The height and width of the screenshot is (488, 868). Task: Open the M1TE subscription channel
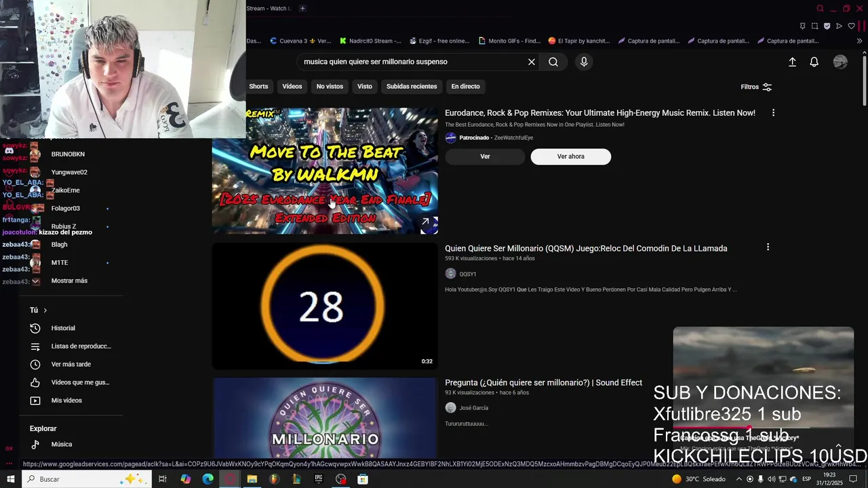[x=60, y=263]
